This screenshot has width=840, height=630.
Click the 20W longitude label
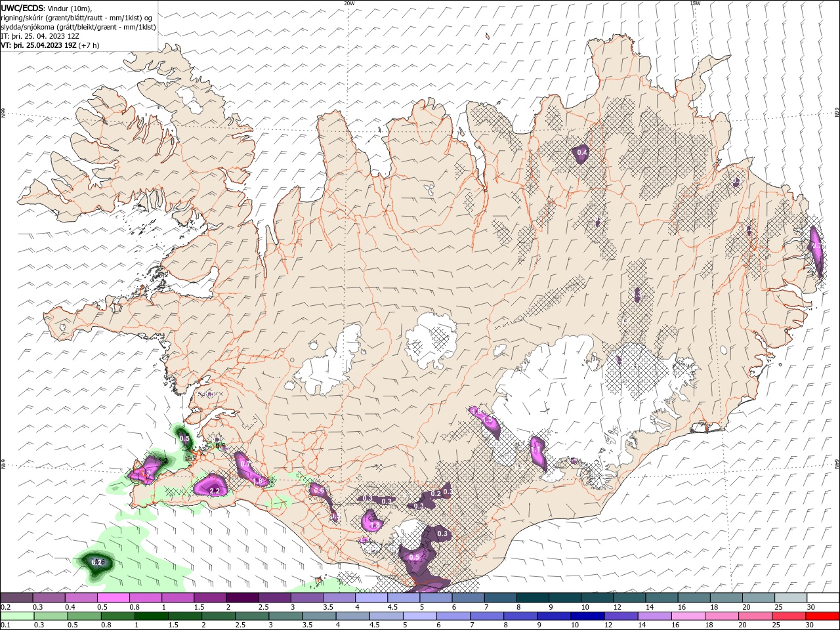coord(349,3)
